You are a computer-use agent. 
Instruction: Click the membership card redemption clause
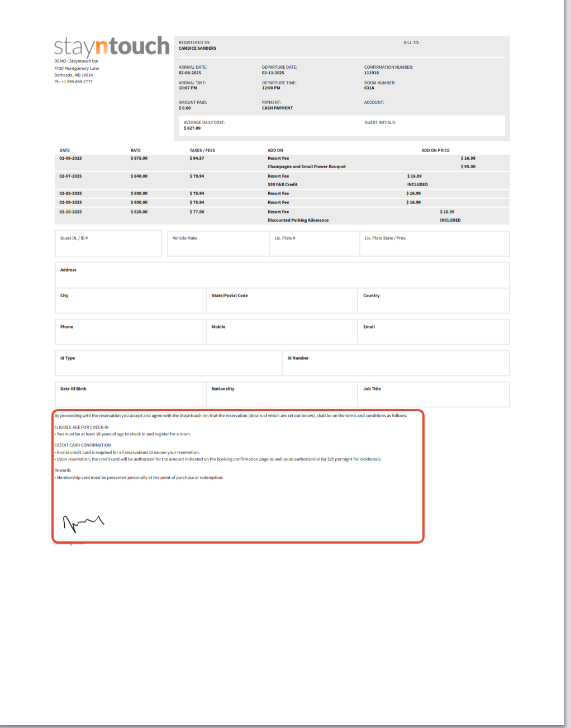139,478
